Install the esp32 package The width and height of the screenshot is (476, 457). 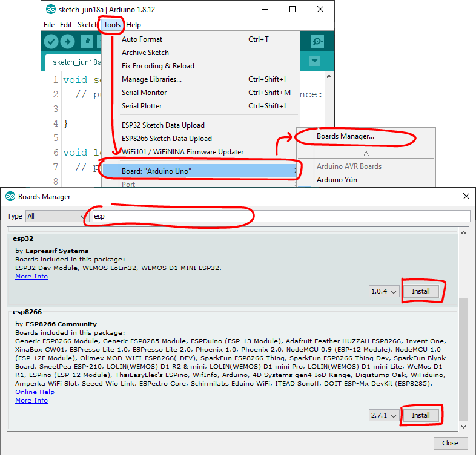tap(420, 291)
